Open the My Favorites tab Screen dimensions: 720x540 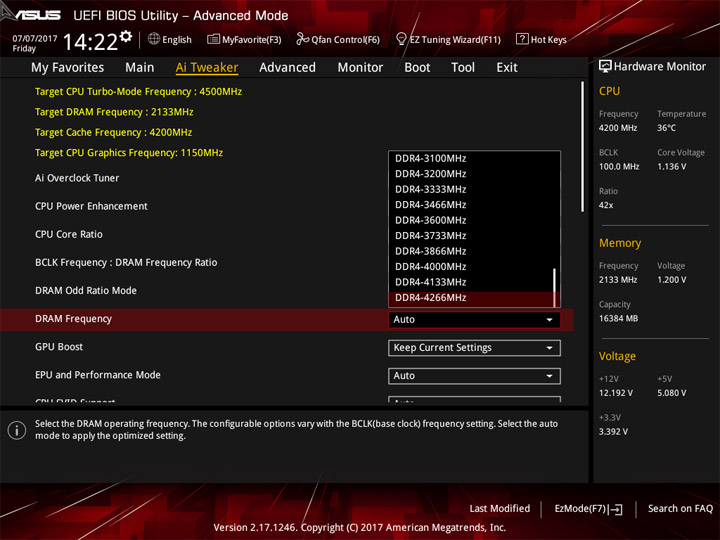pos(68,68)
